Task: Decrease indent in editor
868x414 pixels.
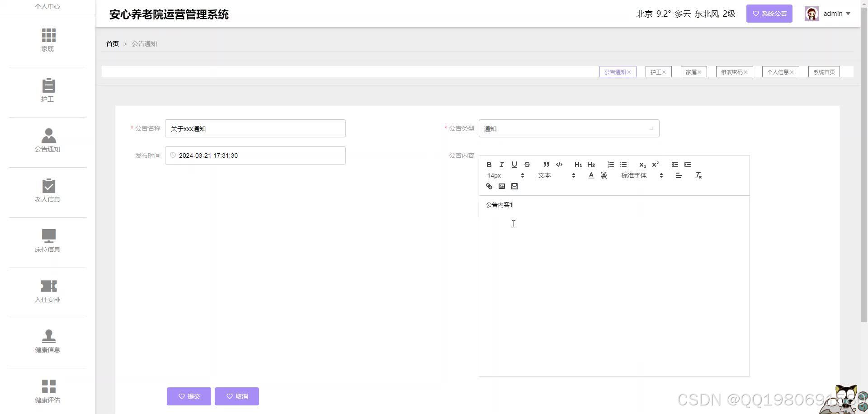Action: [x=675, y=165]
